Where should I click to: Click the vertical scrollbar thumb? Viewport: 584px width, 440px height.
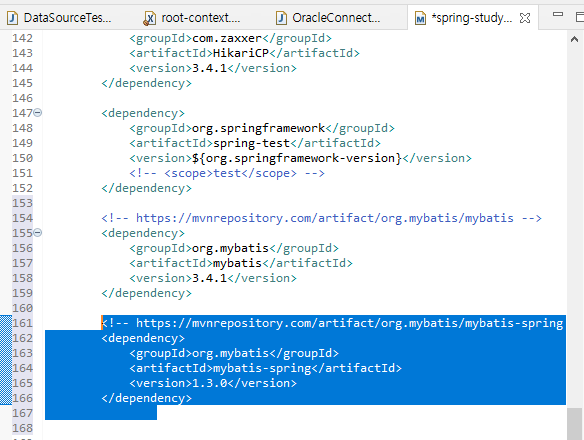[x=574, y=424]
